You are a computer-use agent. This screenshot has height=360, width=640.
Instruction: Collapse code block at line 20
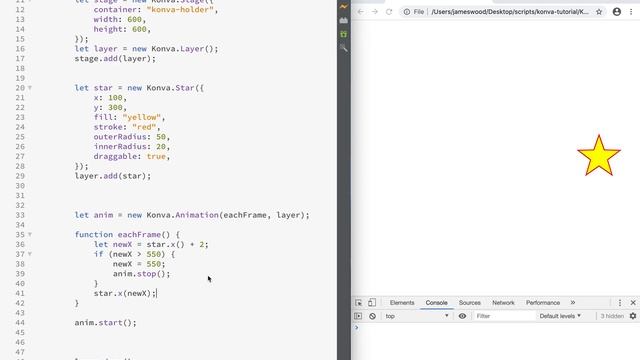[x=30, y=88]
